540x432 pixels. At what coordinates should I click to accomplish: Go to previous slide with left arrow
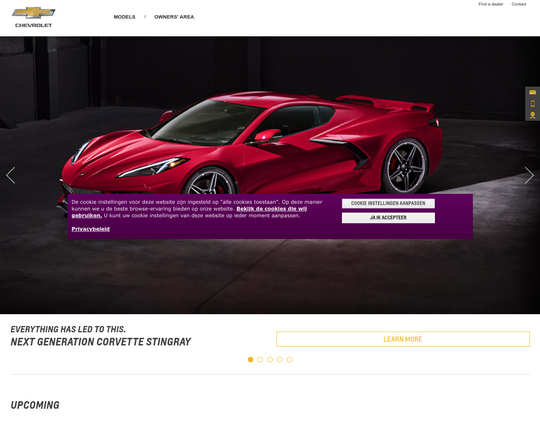pos(11,175)
